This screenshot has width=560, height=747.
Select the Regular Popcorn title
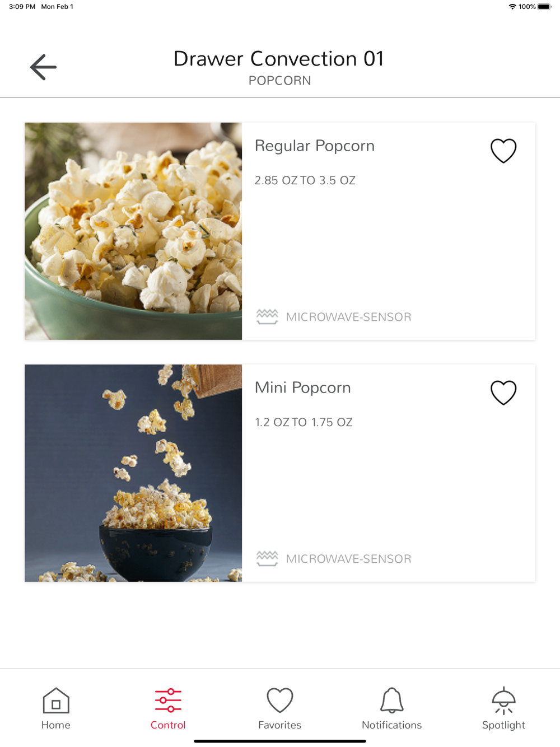[x=315, y=146]
